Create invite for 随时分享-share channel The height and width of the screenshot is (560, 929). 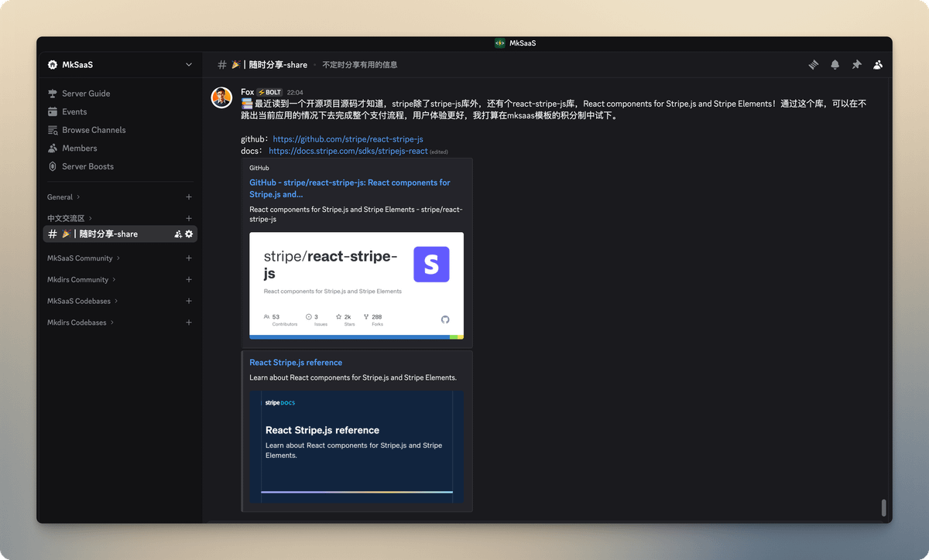[x=178, y=234]
